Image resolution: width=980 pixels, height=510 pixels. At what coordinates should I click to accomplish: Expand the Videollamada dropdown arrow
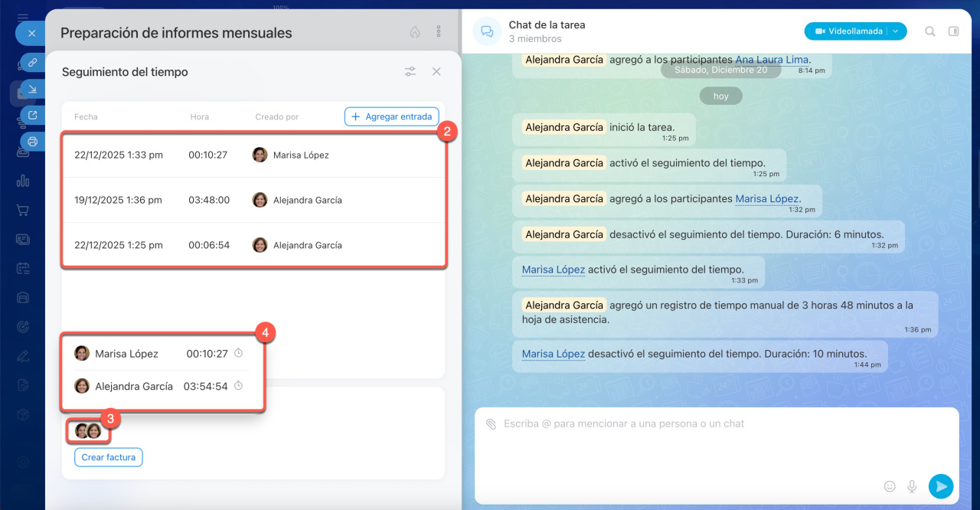click(x=896, y=31)
